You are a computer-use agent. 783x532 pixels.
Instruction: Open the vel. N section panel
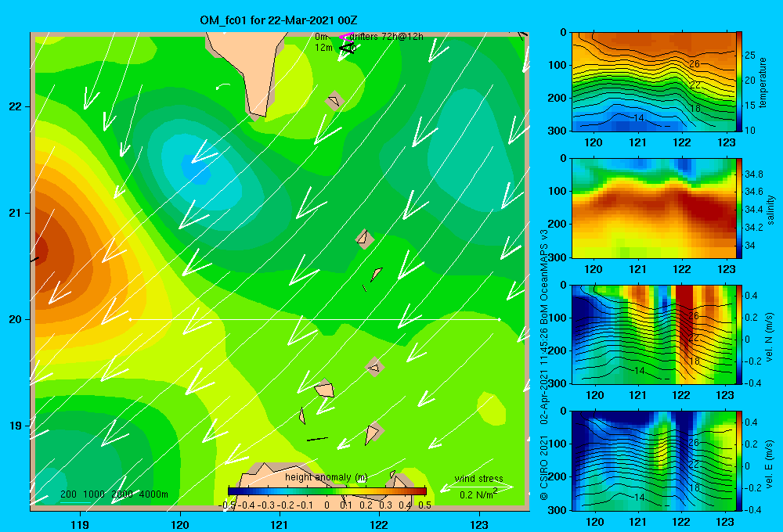click(x=654, y=334)
